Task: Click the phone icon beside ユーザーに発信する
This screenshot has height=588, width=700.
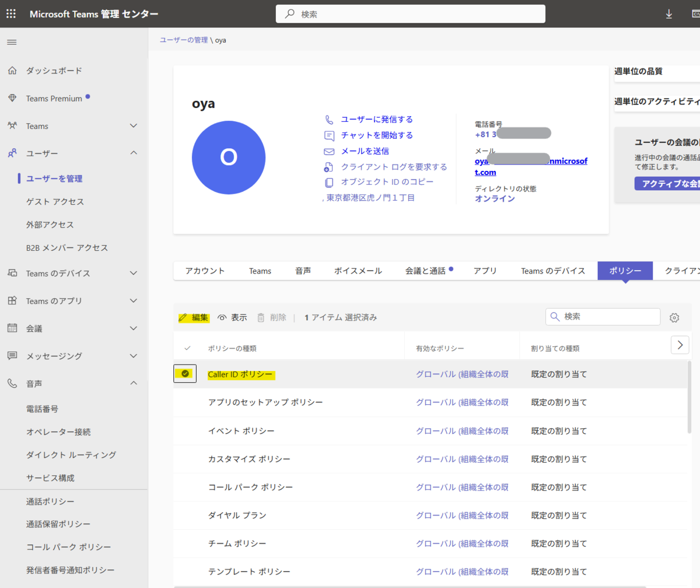Action: pos(330,120)
